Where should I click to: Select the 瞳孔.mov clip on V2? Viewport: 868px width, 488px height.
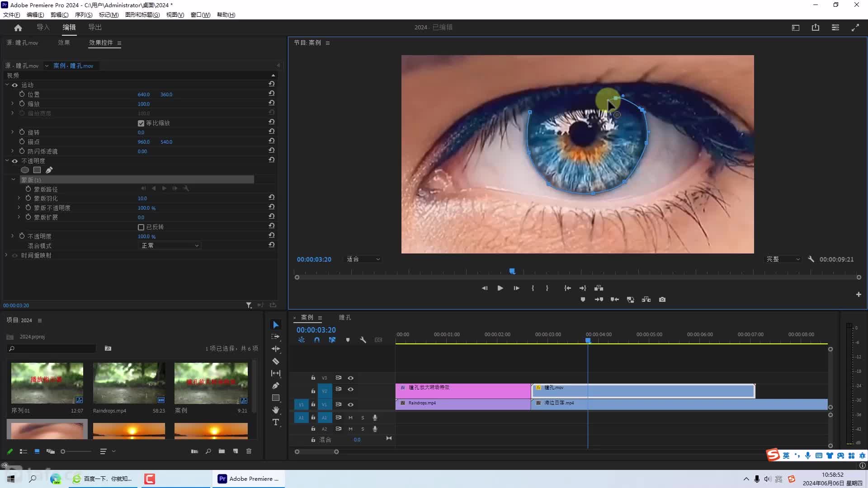[x=643, y=391]
